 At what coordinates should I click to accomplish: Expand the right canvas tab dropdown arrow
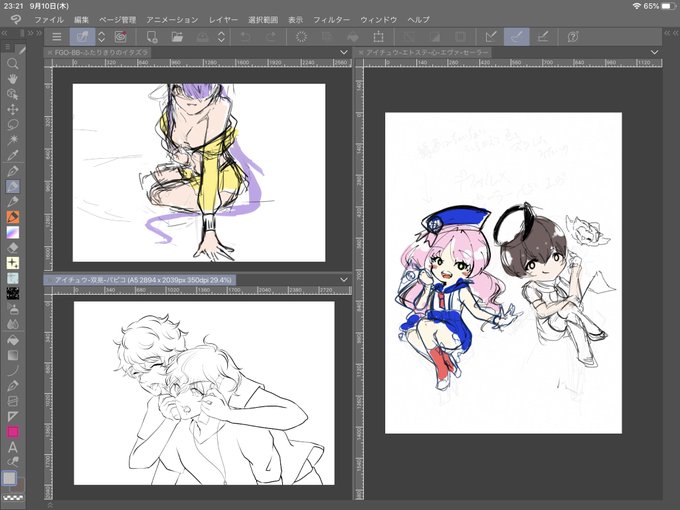point(654,52)
